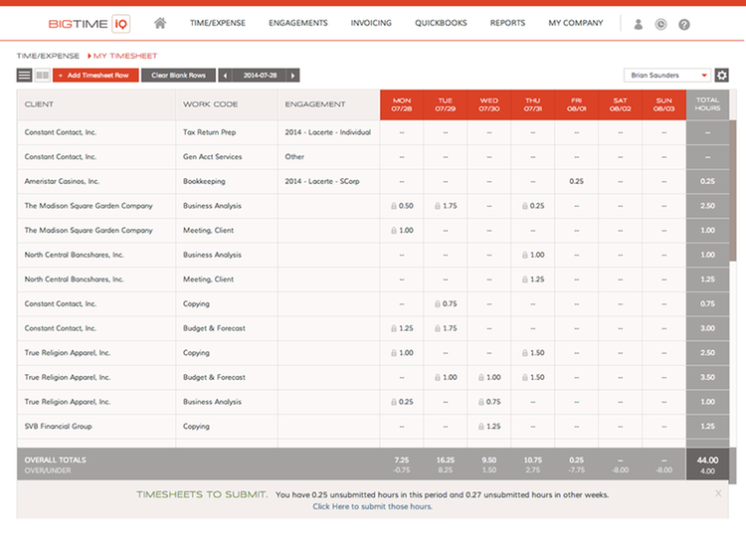This screenshot has width=746, height=560.
Task: Click locked 1.25 Wednesday entry, SVB Financial Copying
Action: click(x=489, y=427)
